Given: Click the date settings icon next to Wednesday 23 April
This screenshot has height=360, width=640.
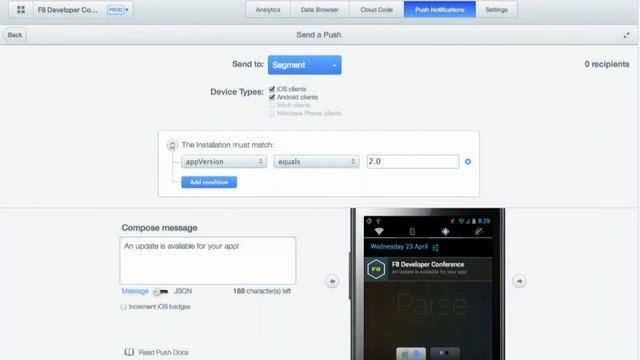Looking at the screenshot, I should pyautogui.click(x=436, y=247).
